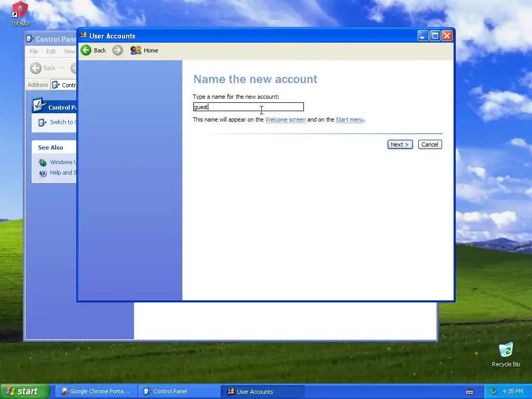Open File menu in Control Panel window
The height and width of the screenshot is (399, 532).
[x=34, y=51]
